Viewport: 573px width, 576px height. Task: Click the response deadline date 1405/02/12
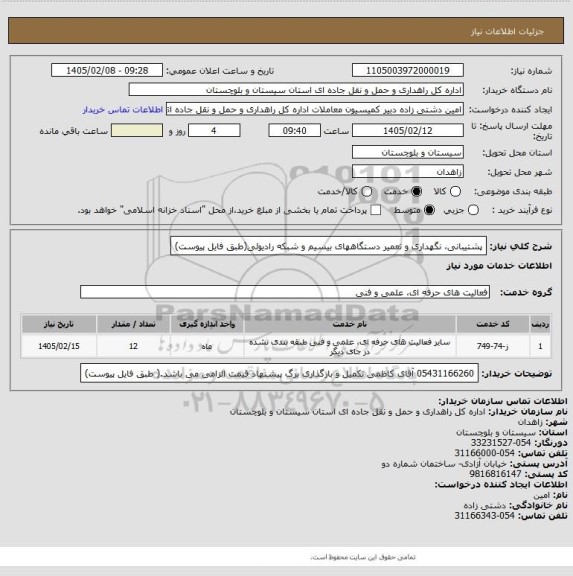click(408, 130)
